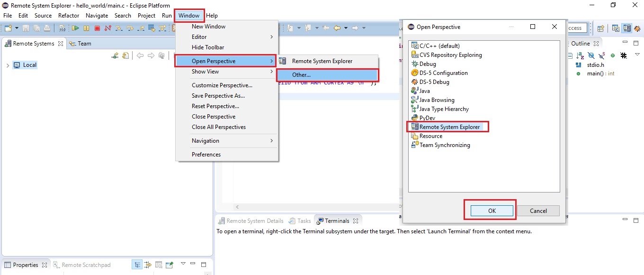Click the red Disconnect icon
The width and height of the screenshot is (644, 275).
(x=108, y=28)
